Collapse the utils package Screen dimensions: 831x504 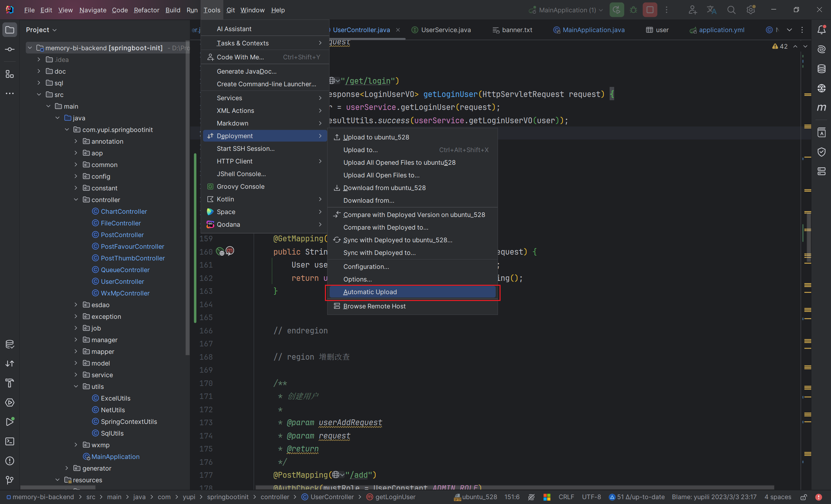[76, 386]
